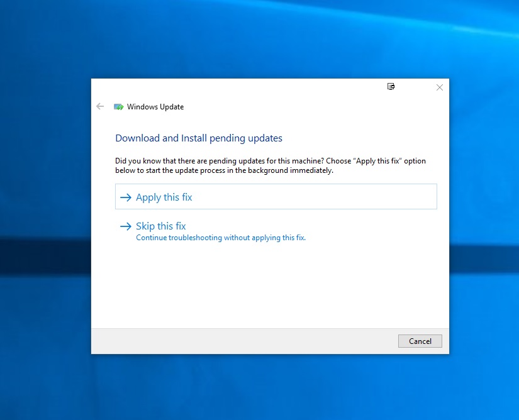
Task: Click the Windows Update troubleshooter icon
Action: click(118, 106)
